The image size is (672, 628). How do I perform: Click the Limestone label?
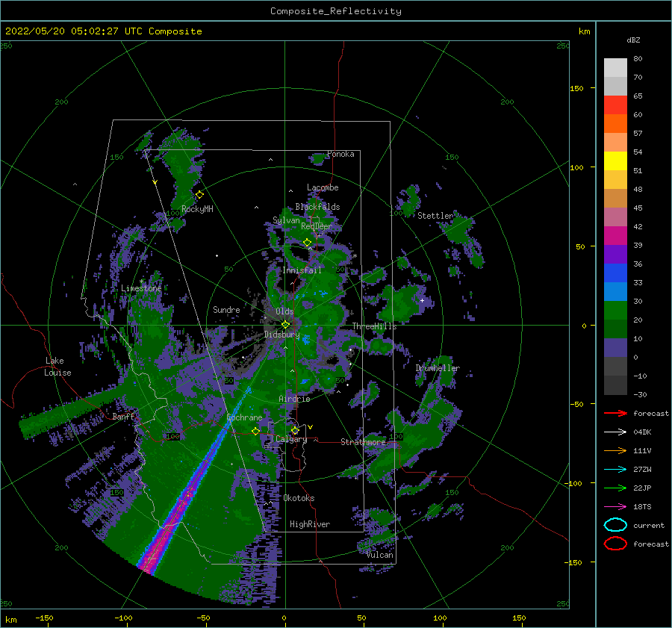(x=141, y=288)
